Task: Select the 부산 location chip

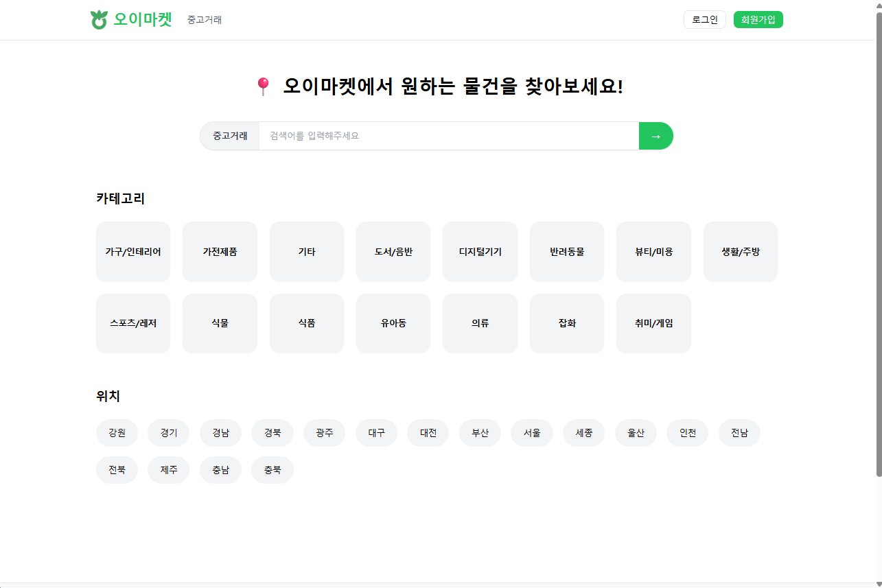Action: (x=480, y=433)
